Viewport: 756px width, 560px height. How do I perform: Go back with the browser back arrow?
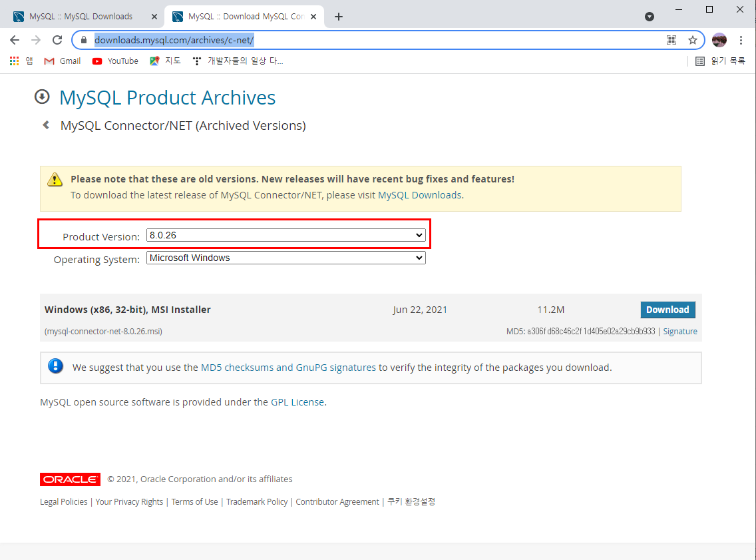(15, 40)
